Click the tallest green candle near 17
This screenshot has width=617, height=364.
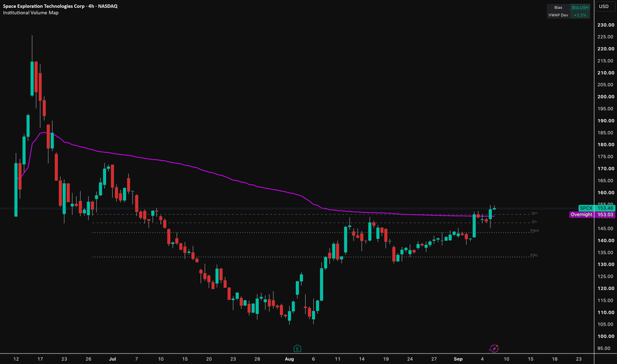(32, 78)
